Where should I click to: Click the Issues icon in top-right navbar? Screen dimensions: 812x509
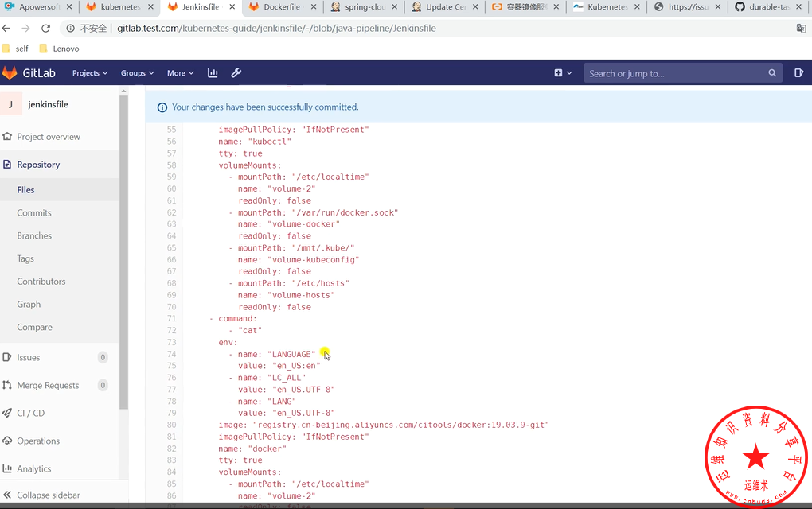pyautogui.click(x=798, y=73)
